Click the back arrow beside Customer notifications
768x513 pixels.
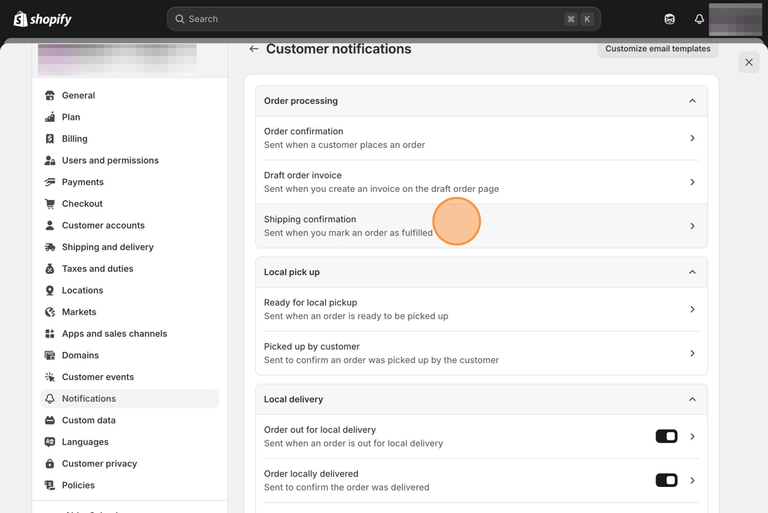[x=254, y=49]
